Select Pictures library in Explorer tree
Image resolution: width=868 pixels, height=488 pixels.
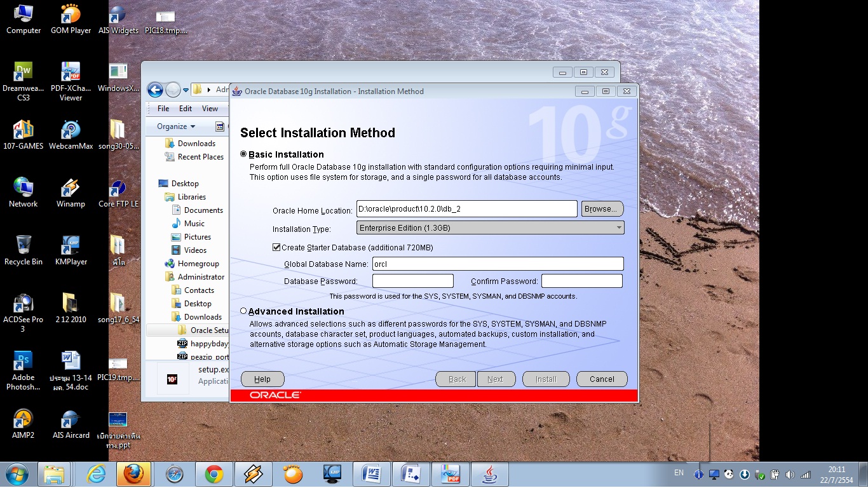[x=191, y=237]
